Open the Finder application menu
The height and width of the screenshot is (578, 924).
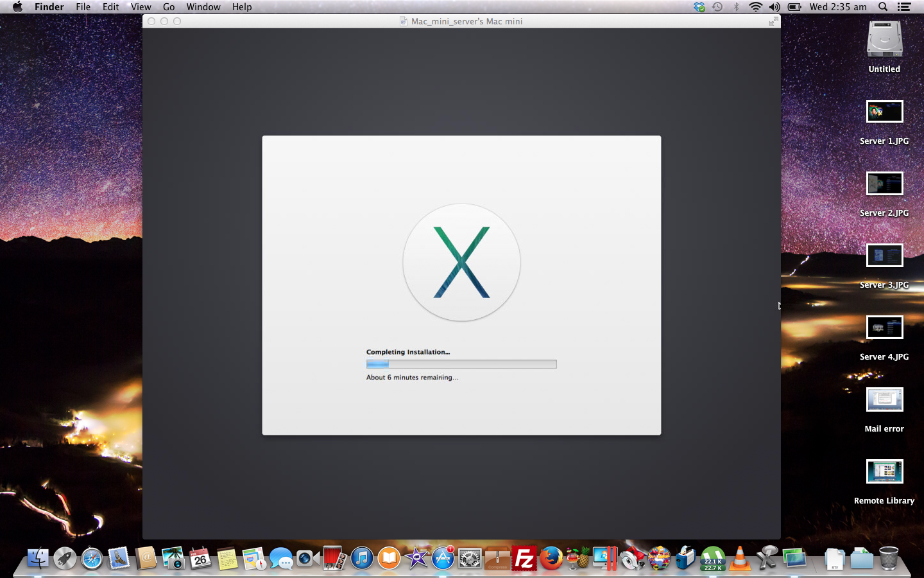coord(49,7)
